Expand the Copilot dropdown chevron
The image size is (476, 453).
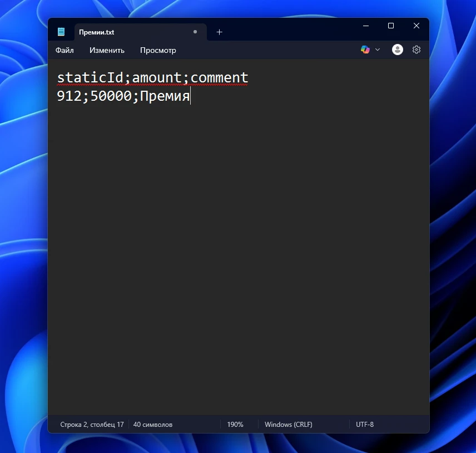[378, 50]
